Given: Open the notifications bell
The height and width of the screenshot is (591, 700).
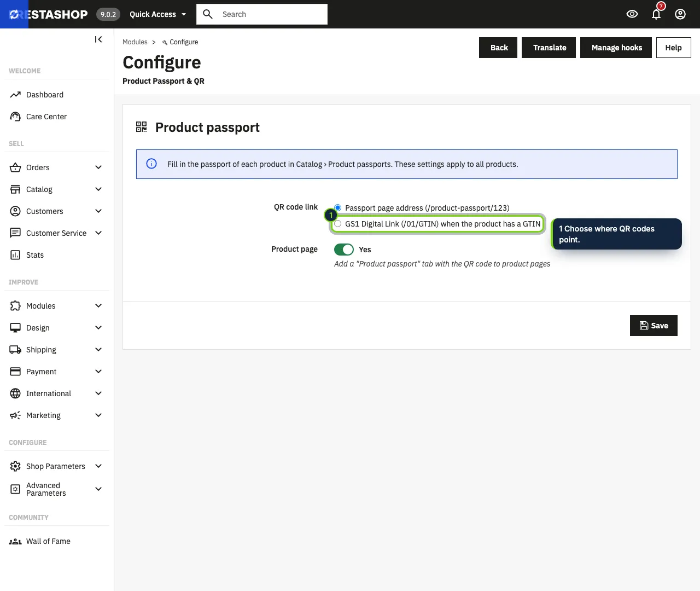Looking at the screenshot, I should pos(656,14).
